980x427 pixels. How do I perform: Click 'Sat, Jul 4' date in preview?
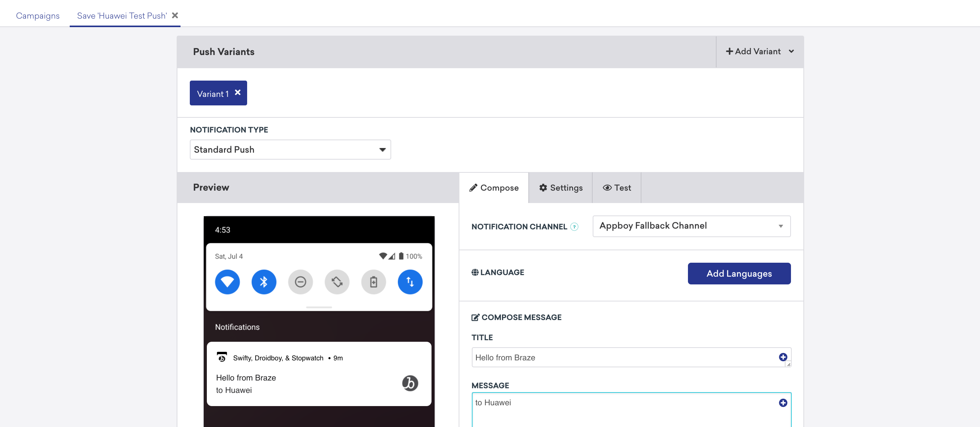(229, 257)
